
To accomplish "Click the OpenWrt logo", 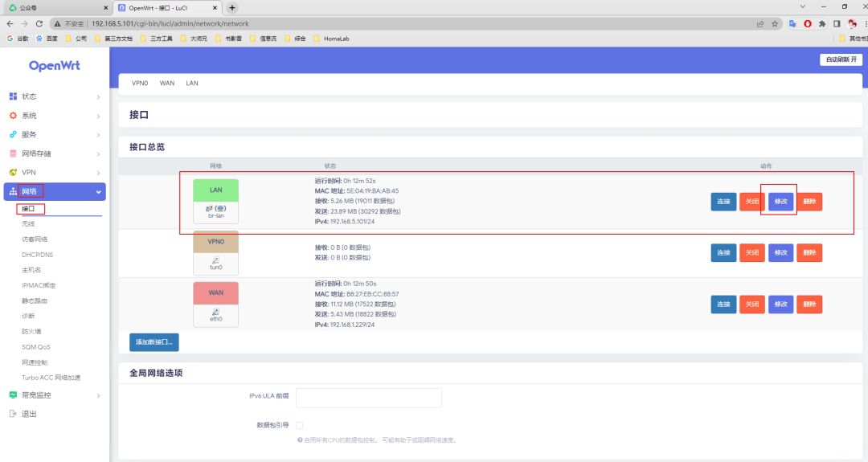I will click(x=55, y=65).
